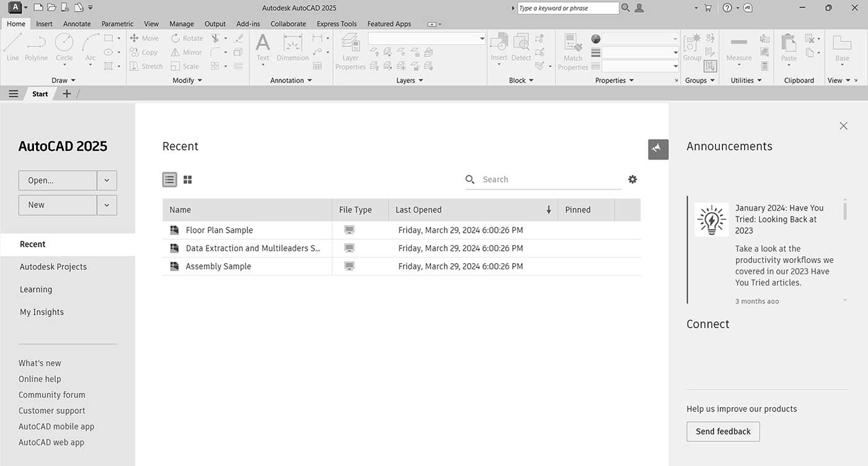Viewport: 868px width, 466px height.
Task: Open Recent list settings gear
Action: coord(632,179)
